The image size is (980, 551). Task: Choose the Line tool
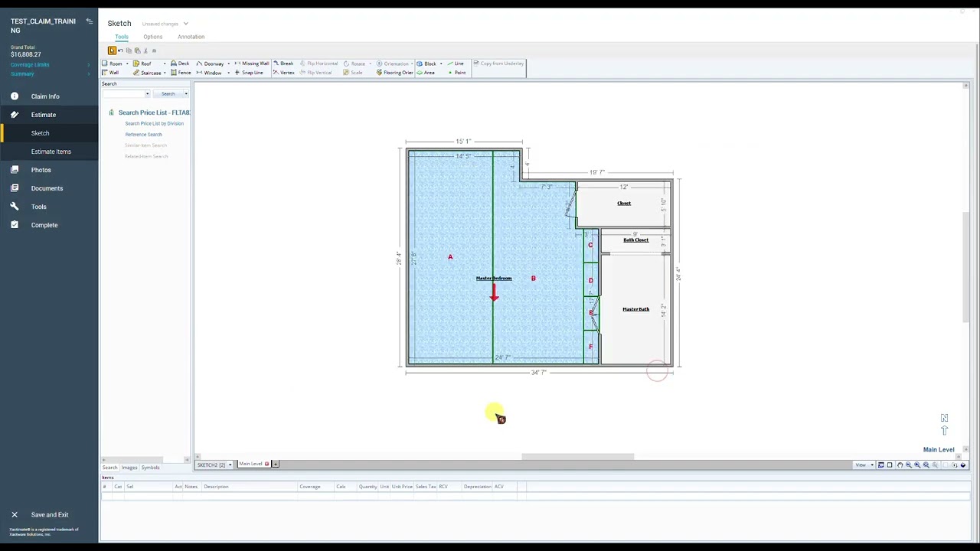[455, 64]
